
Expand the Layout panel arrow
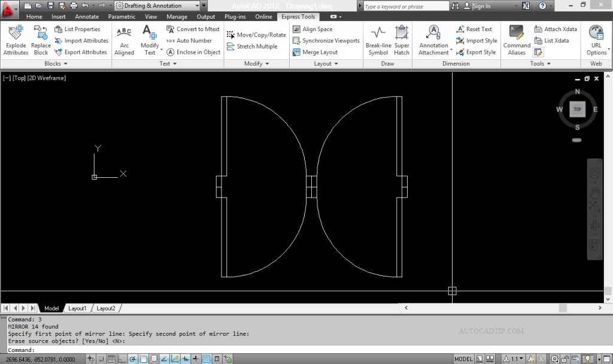336,63
